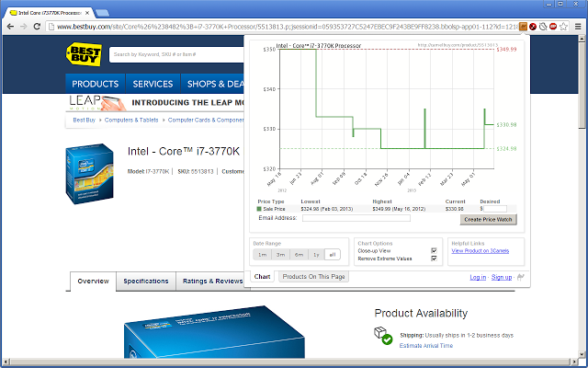588x368 pixels.
Task: Click the Best Buy search box
Action: (x=176, y=55)
